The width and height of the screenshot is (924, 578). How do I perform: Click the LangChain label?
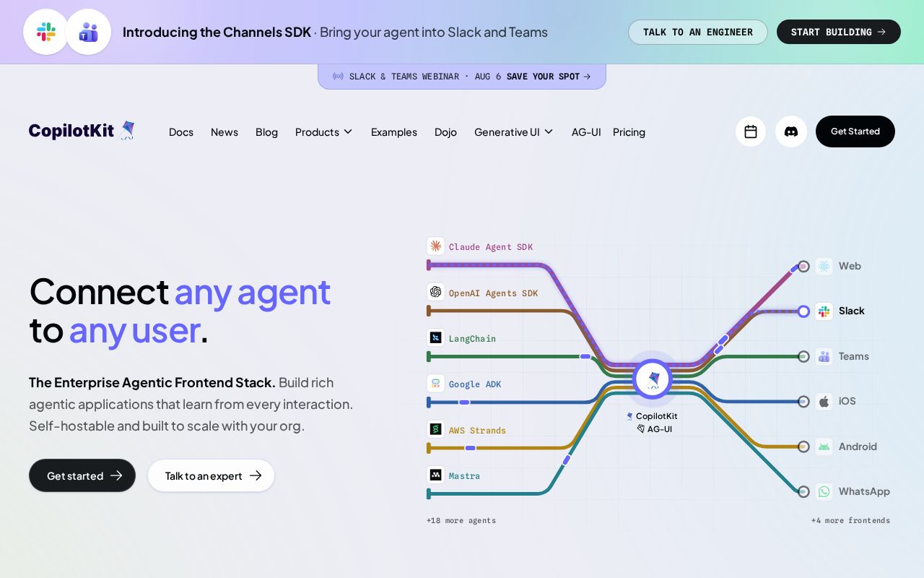[x=472, y=338]
